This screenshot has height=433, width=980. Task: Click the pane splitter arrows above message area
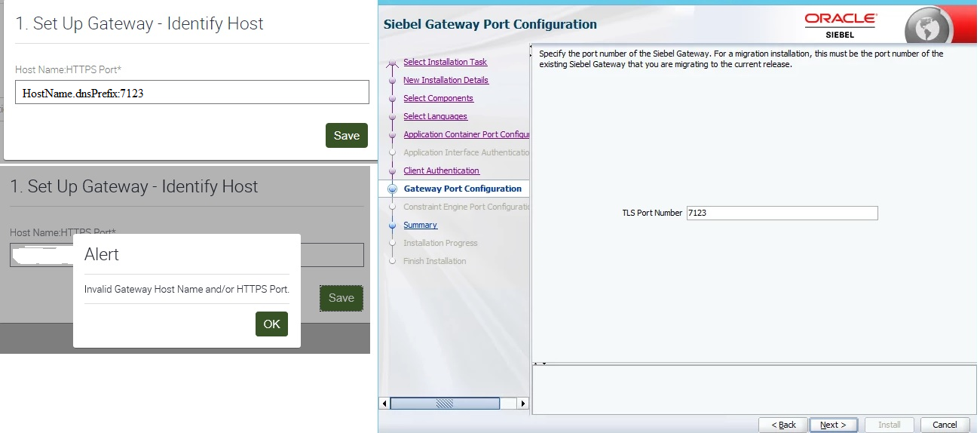pos(540,364)
